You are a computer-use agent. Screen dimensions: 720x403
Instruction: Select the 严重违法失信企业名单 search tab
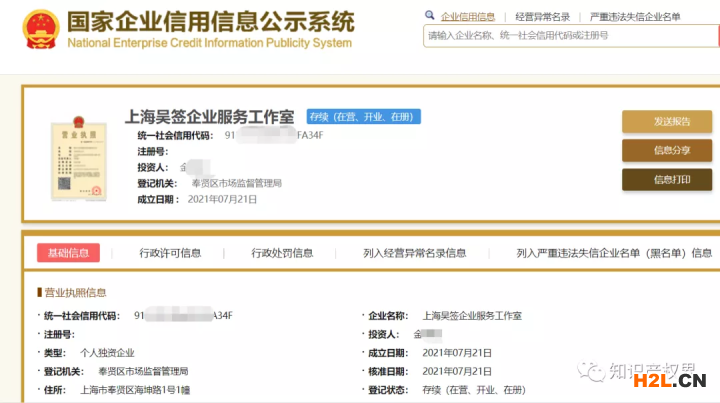click(635, 17)
